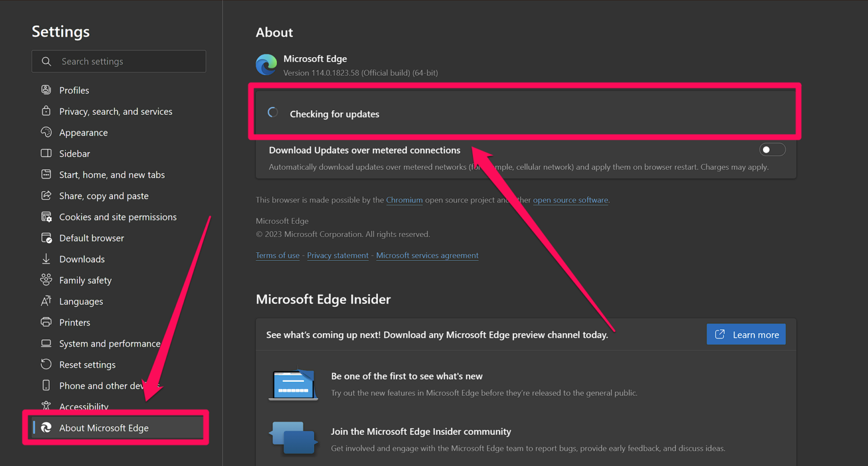This screenshot has height=466, width=868.
Task: Go to Cookies and site permissions
Action: tap(118, 217)
